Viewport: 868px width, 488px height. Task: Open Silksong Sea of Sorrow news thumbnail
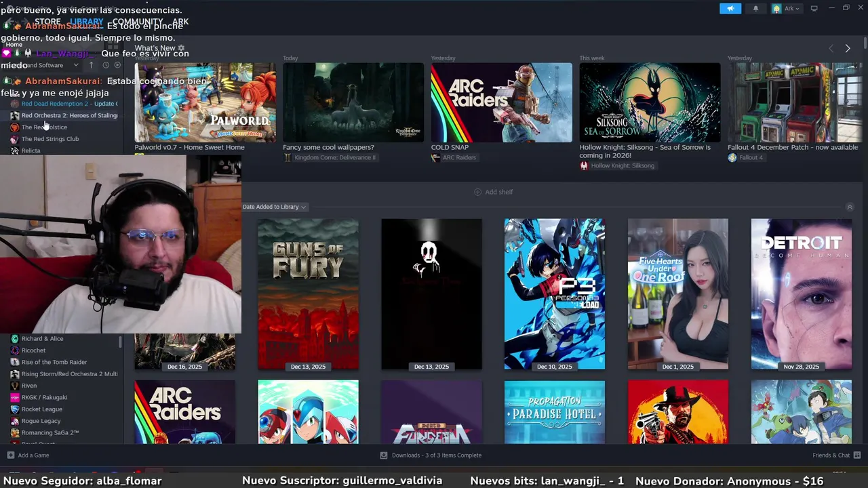click(x=650, y=102)
